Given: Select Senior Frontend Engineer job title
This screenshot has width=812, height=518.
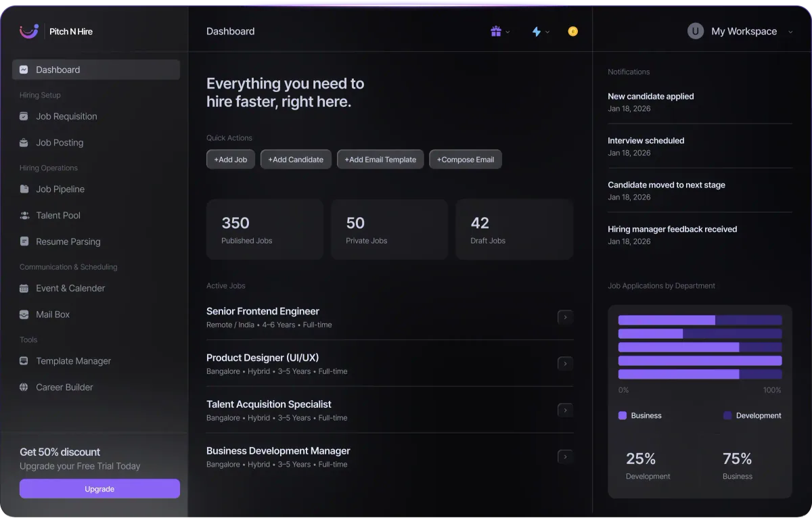Looking at the screenshot, I should tap(263, 311).
